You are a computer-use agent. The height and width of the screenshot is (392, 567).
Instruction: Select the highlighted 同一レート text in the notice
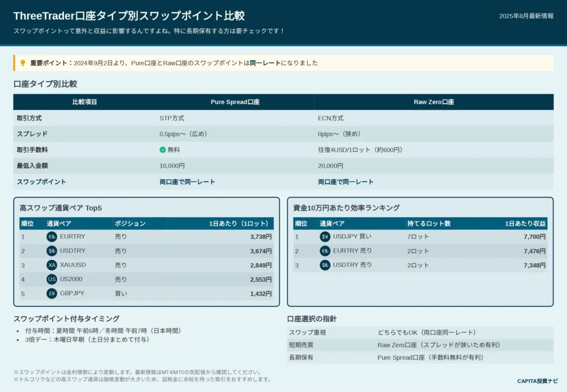pyautogui.click(x=265, y=63)
